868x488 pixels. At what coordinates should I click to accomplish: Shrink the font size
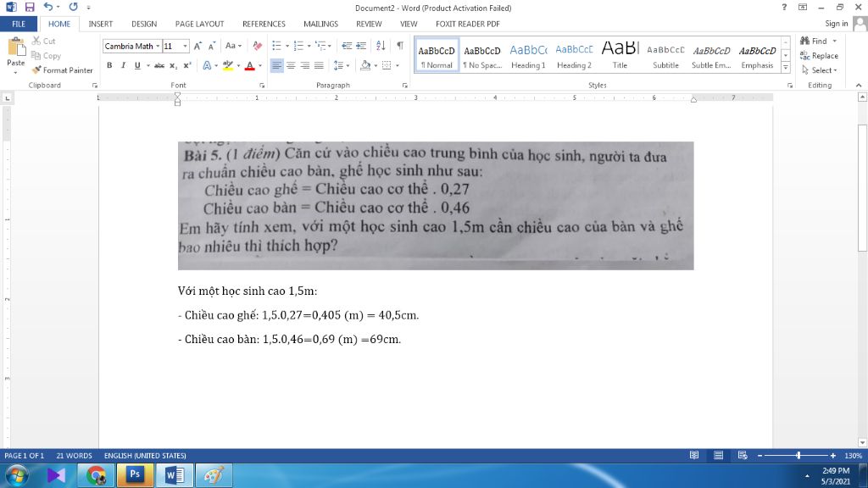tap(211, 46)
